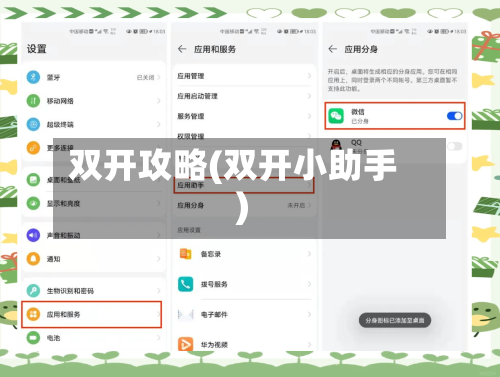Expand the 华为视频 row chevron
The height and width of the screenshot is (377, 500).
click(309, 344)
